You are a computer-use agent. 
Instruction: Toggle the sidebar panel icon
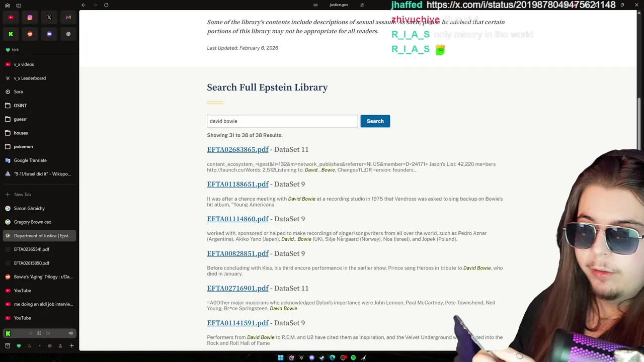(x=19, y=5)
